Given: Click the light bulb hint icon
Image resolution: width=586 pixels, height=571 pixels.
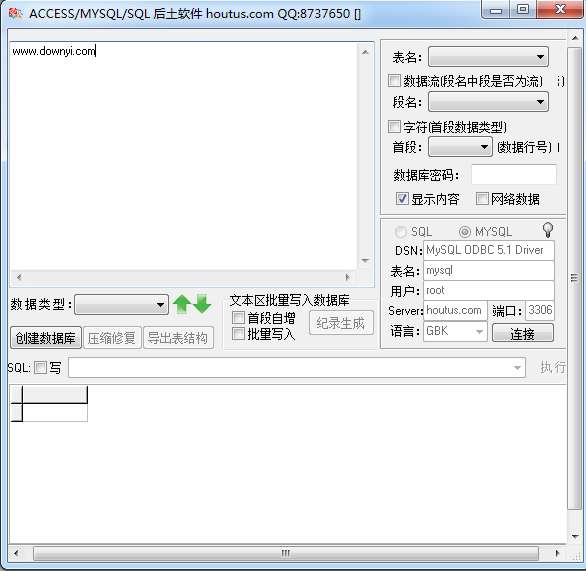Looking at the screenshot, I should (x=548, y=230).
